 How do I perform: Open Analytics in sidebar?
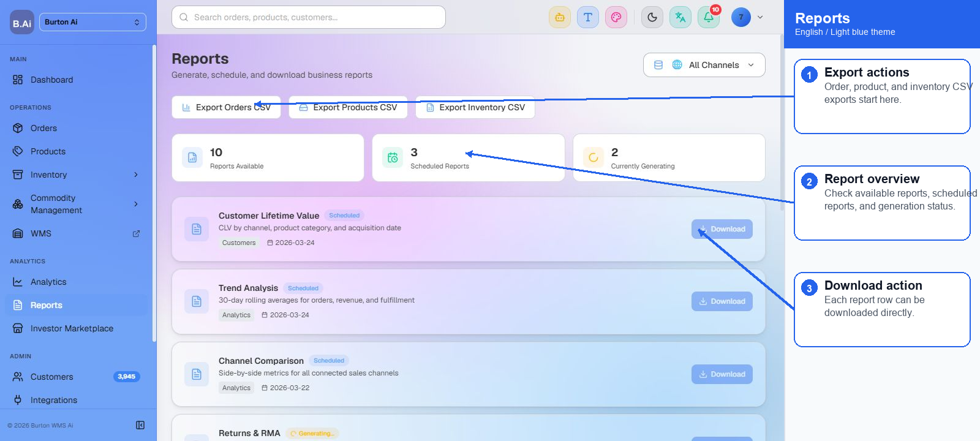coord(77,282)
